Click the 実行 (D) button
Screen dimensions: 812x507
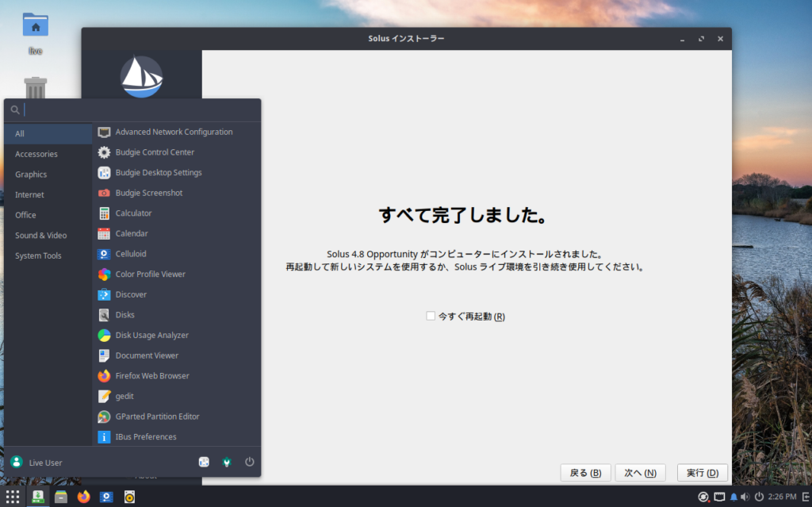tap(702, 473)
